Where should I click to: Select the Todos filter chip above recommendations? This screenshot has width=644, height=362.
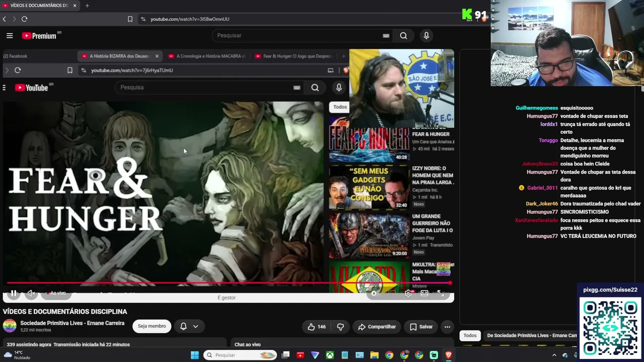click(x=340, y=107)
